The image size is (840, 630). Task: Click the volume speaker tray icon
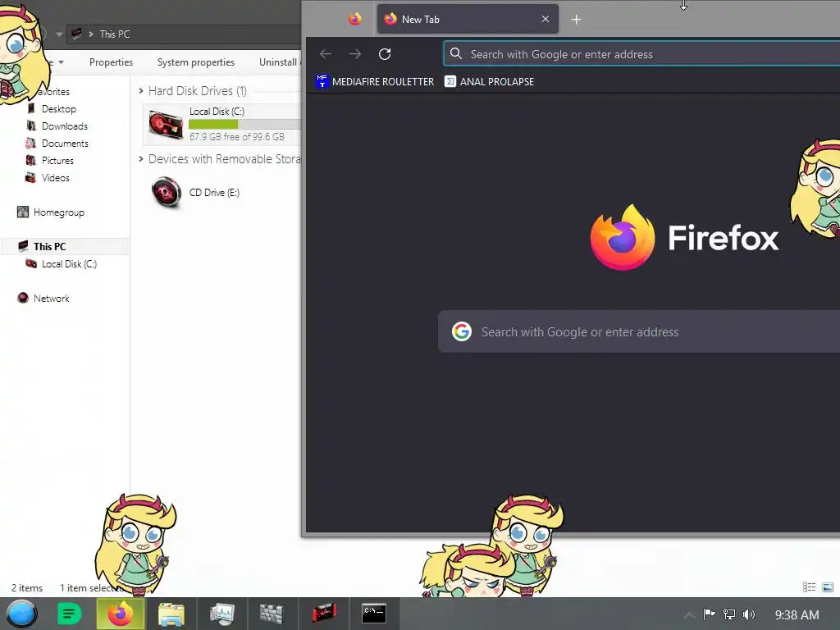(749, 614)
